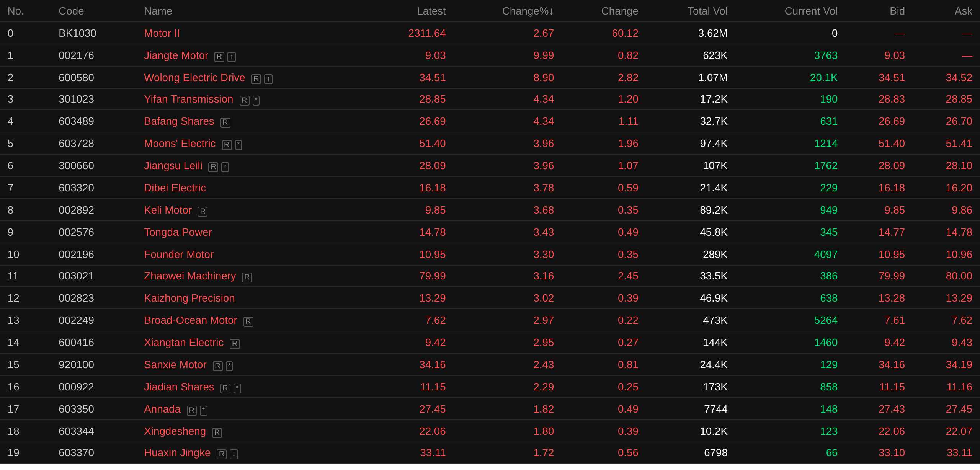Sort by the Total Vol column header

pyautogui.click(x=707, y=11)
